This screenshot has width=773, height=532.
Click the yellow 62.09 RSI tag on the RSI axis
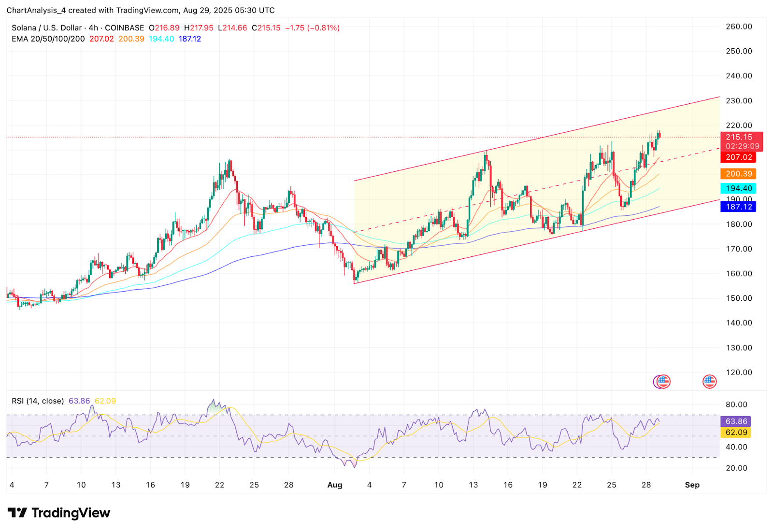[736, 433]
